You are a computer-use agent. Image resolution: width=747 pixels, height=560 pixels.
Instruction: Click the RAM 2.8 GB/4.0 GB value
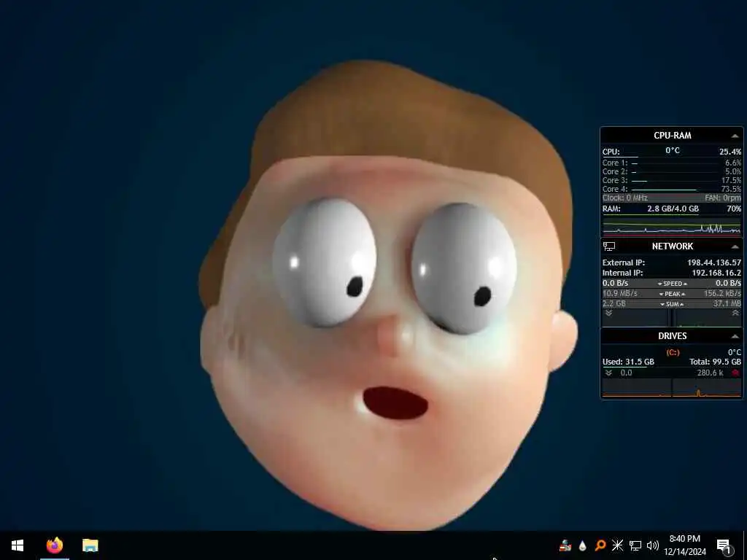(x=673, y=209)
